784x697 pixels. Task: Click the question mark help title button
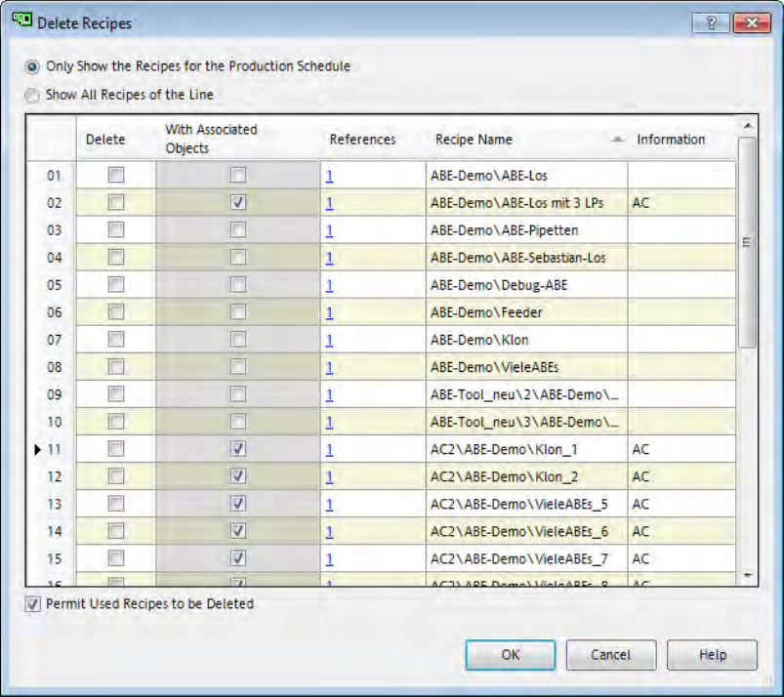[711, 22]
